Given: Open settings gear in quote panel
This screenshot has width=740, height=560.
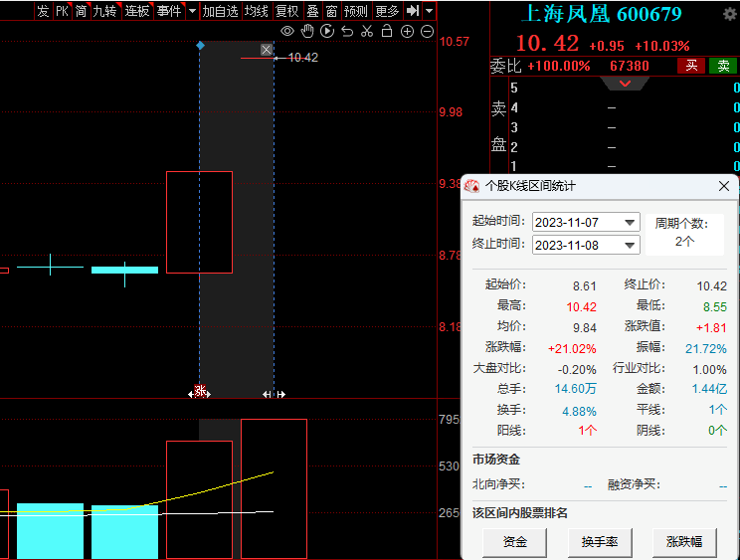Looking at the screenshot, I should pyautogui.click(x=730, y=14).
